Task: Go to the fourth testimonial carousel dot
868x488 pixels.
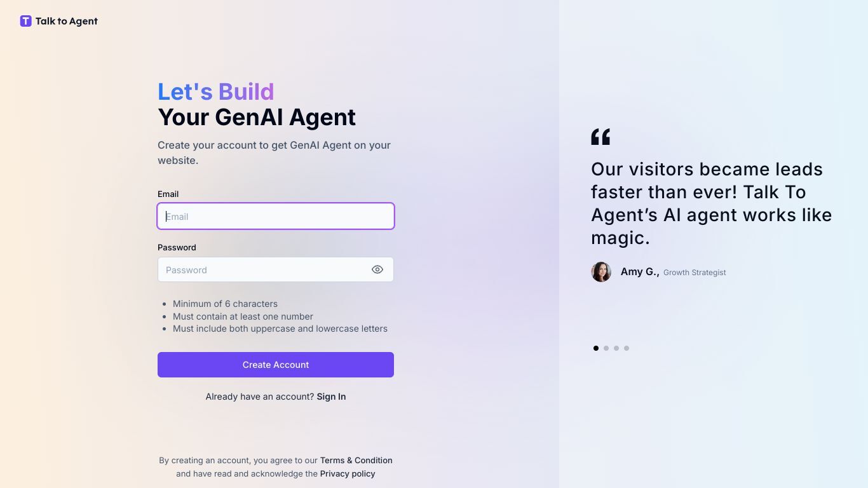Action: point(627,348)
